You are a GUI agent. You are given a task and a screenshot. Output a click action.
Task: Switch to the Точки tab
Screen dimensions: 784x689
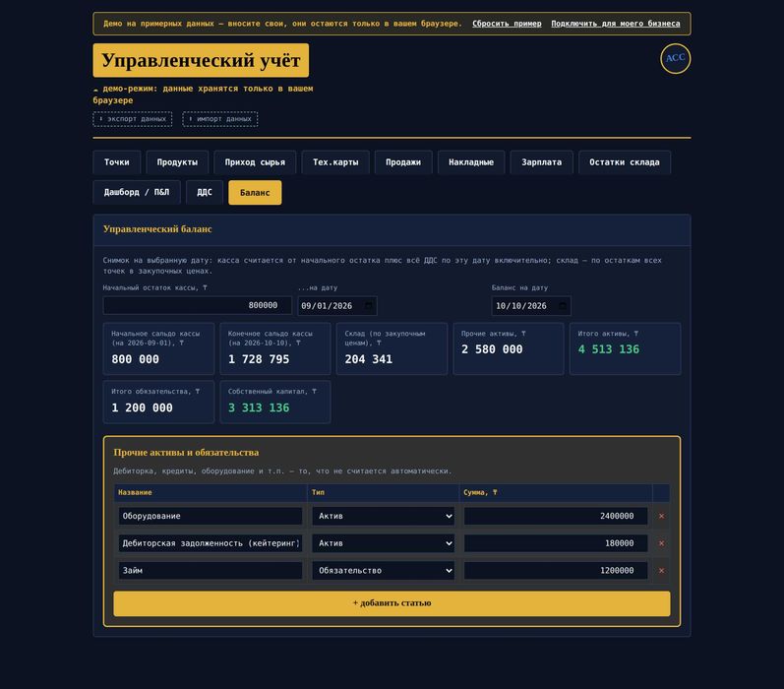[116, 162]
